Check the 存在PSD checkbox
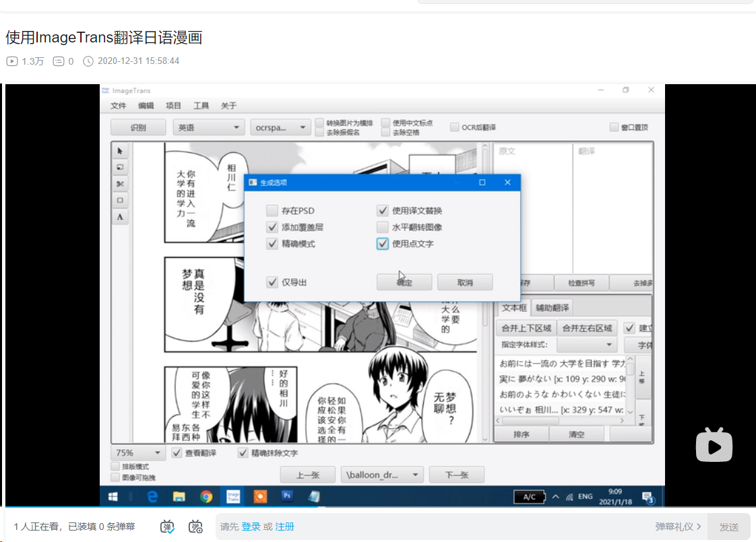This screenshot has width=756, height=542. (272, 211)
